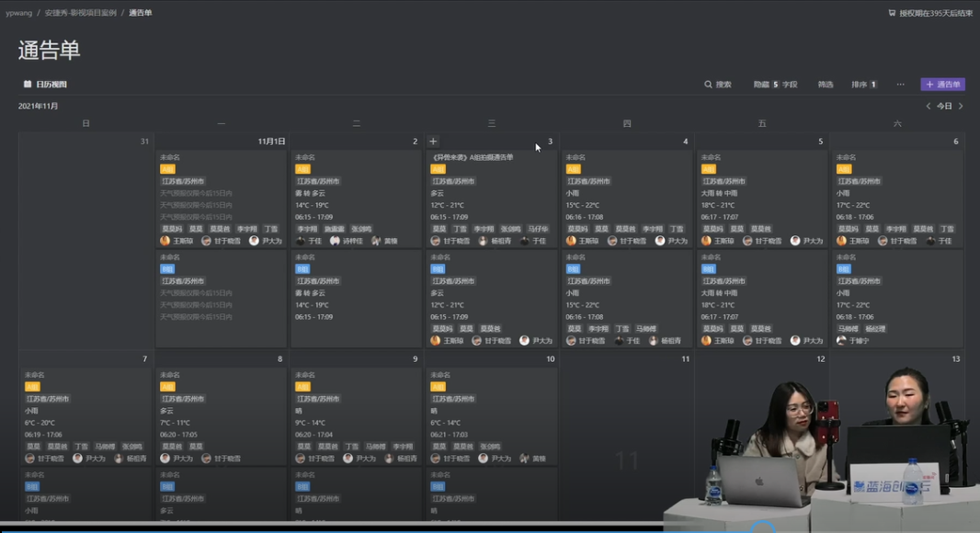Click 于博宁 avatar in November 6 B组 card
Image resolution: width=980 pixels, height=533 pixels.
[x=841, y=341]
